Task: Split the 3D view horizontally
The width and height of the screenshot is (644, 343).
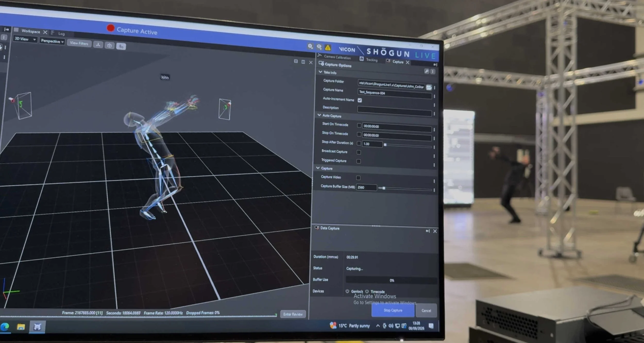Action: pos(296,61)
